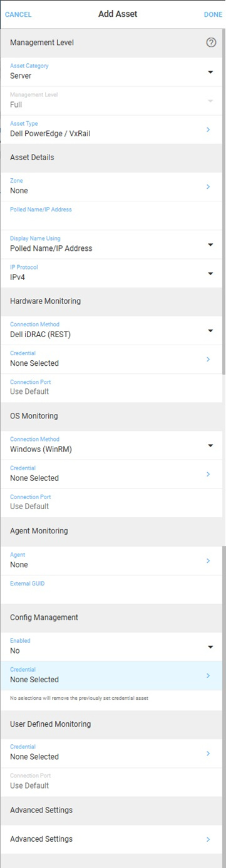The width and height of the screenshot is (226, 868).
Task: Open the disabled Management Level Full dropdown
Action: (111, 101)
